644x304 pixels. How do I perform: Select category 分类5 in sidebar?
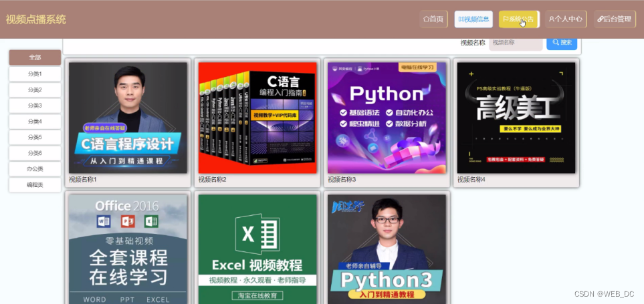point(35,137)
